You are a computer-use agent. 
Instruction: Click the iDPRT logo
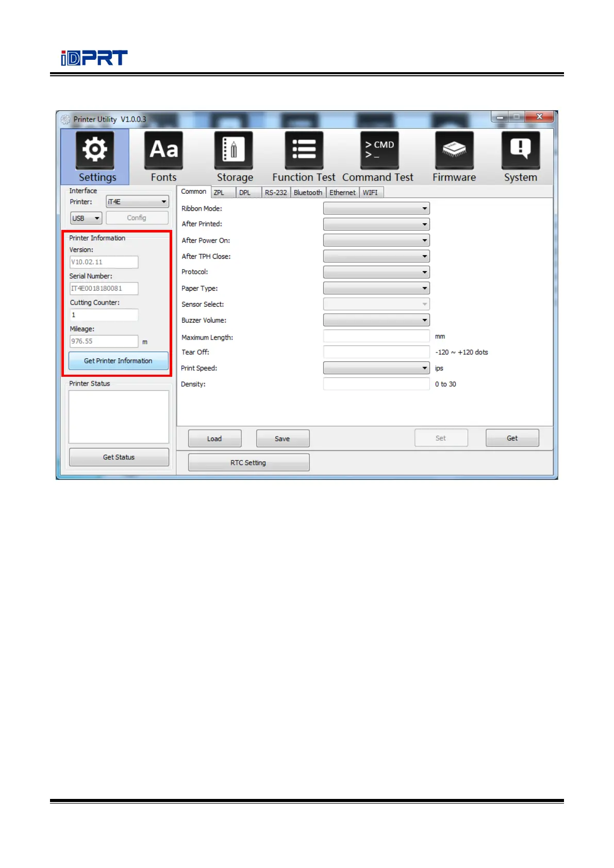pyautogui.click(x=94, y=58)
